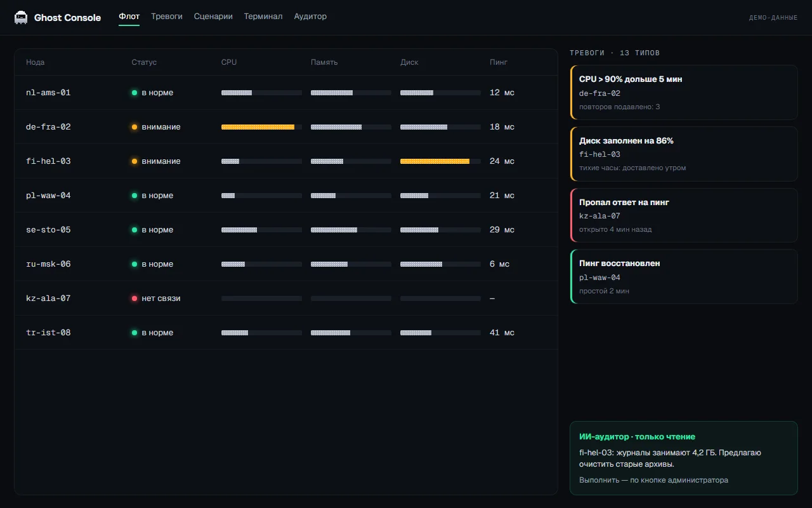Click the Ghost Console ghost logo icon
Screen dimensions: 812x508
(21, 17)
